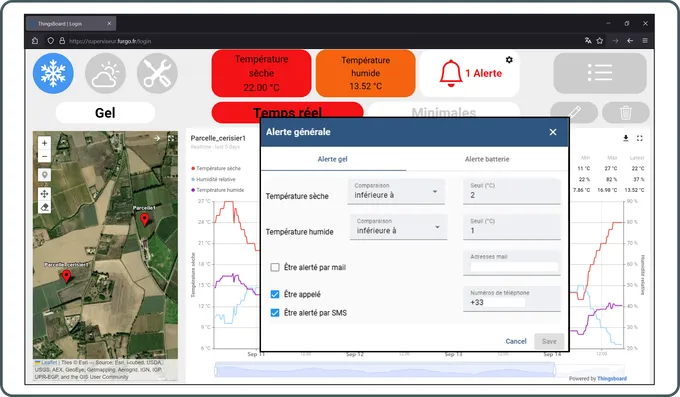Click the ThingsBoard Login browser tab
The height and width of the screenshot is (397, 680).
tap(71, 23)
